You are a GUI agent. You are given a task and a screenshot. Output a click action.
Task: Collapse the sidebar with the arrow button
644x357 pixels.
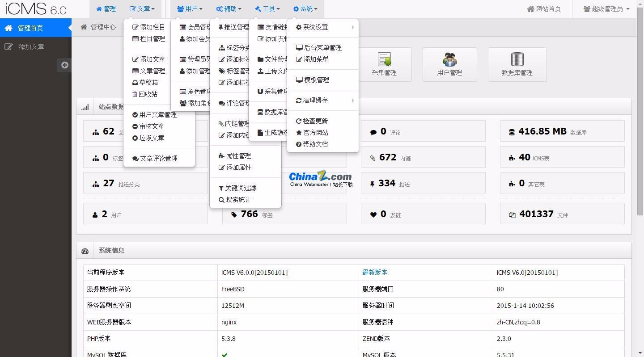coord(64,65)
